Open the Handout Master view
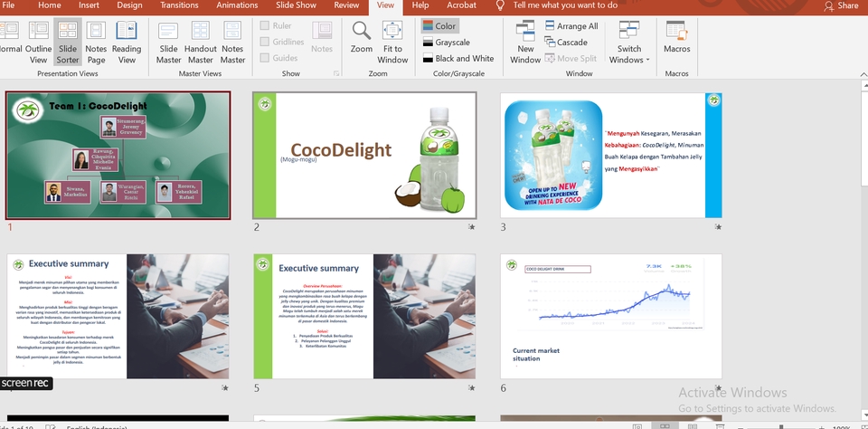868x429 pixels. pos(201,43)
